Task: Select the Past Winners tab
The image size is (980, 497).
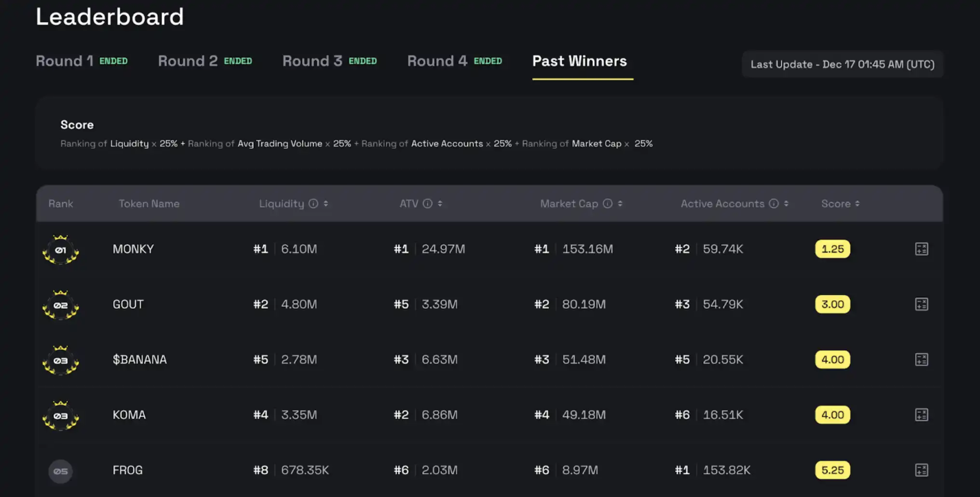Action: coord(579,61)
